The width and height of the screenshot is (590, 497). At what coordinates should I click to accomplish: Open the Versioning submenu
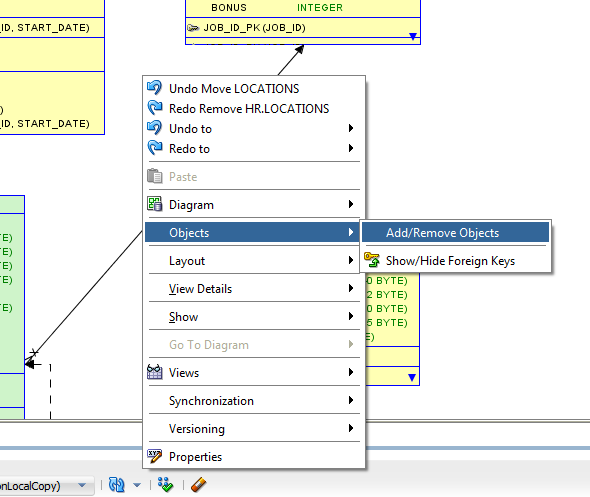[x=254, y=429]
